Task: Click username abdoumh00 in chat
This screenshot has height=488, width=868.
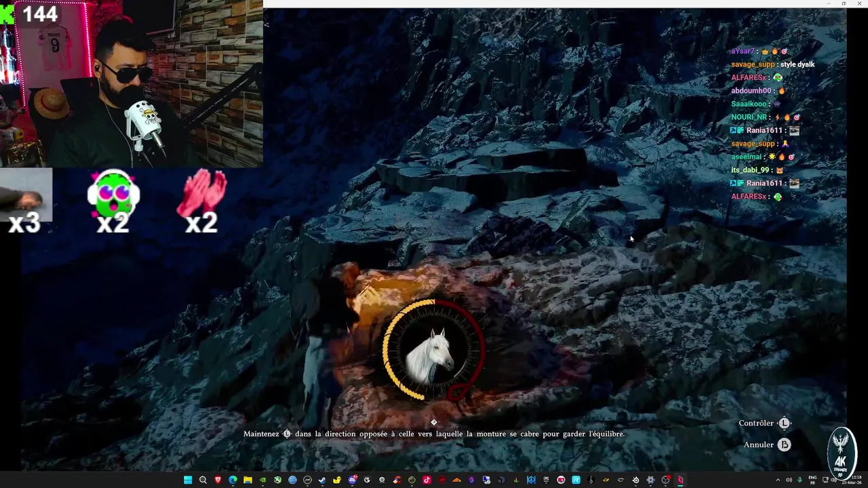Action: [x=751, y=91]
